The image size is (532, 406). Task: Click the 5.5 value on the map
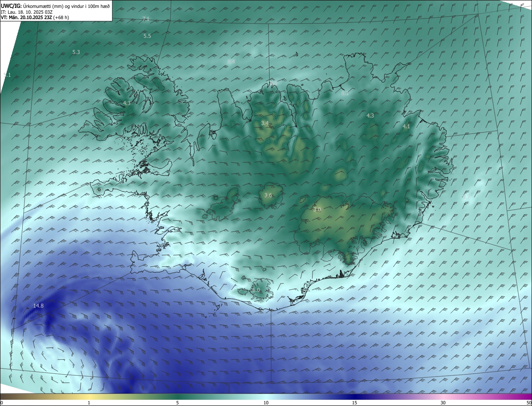coord(147,36)
